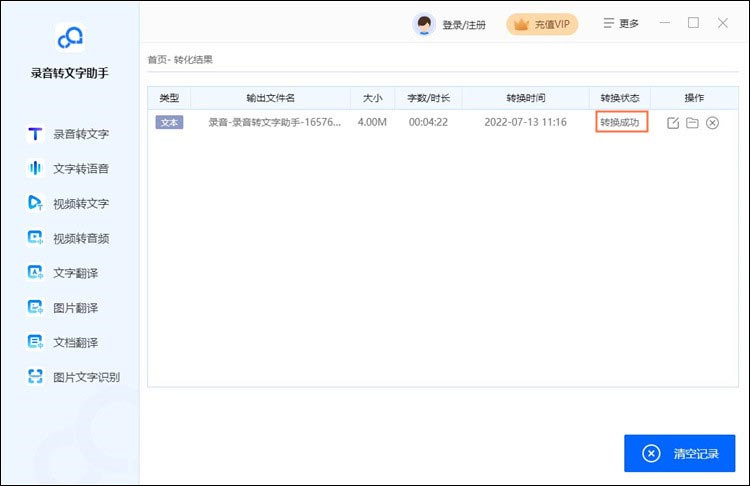Click the 转化结果 breadcrumb text
750x486 pixels.
pyautogui.click(x=193, y=60)
